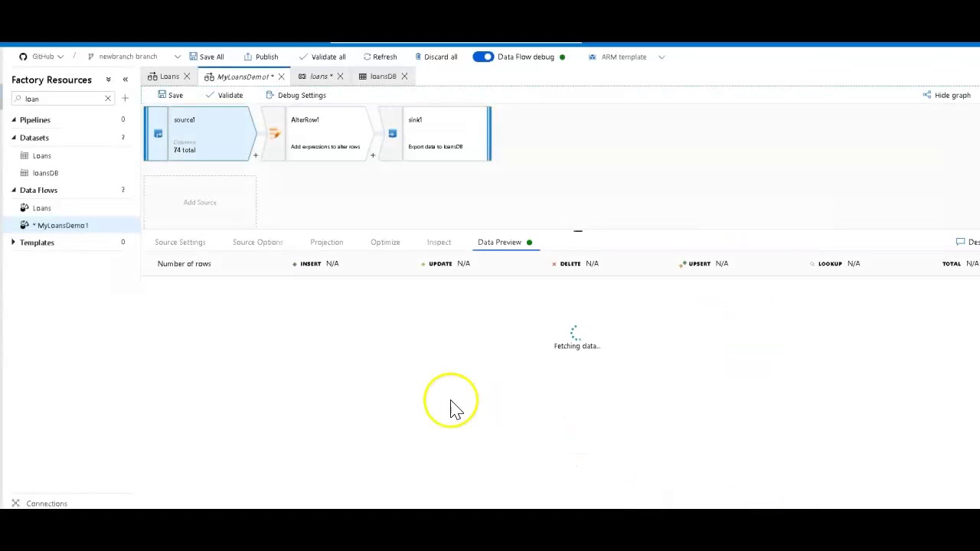Close the italic loans tab
The width and height of the screenshot is (980, 551).
click(x=340, y=77)
